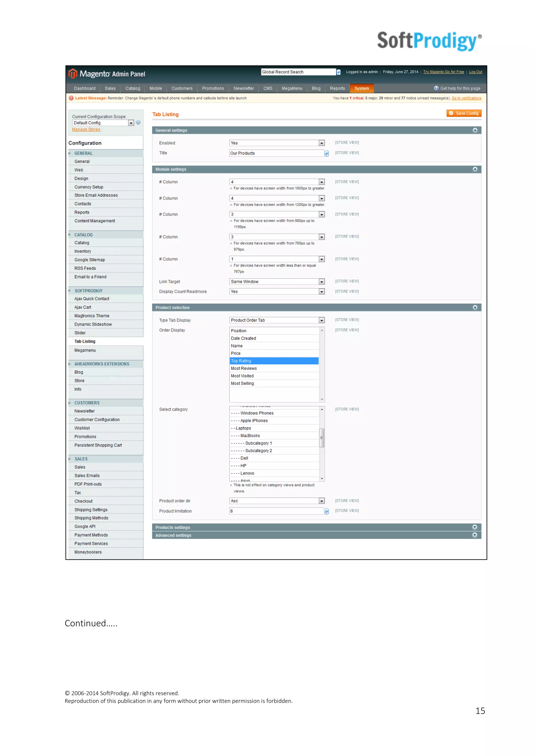Follow the Manage Stores link

coord(86,129)
